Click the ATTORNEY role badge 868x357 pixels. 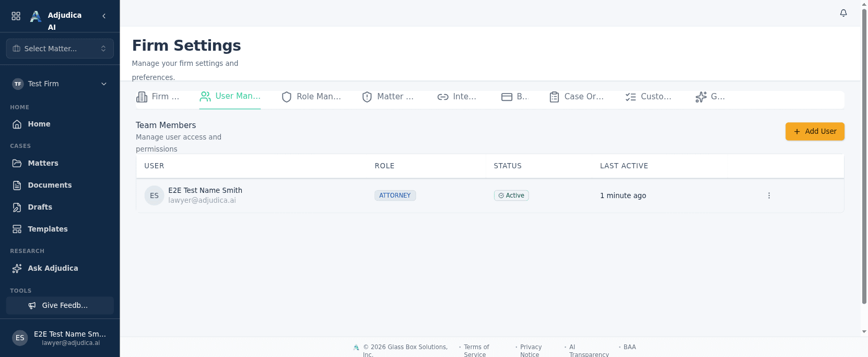coord(395,195)
